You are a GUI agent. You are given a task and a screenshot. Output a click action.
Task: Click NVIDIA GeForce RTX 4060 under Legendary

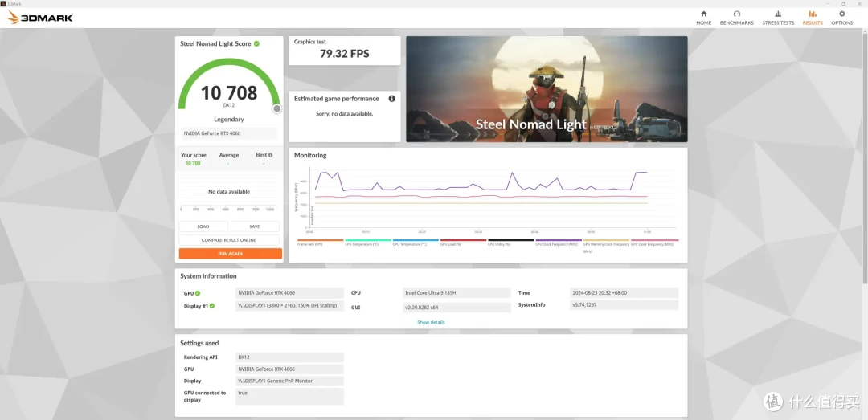point(228,133)
